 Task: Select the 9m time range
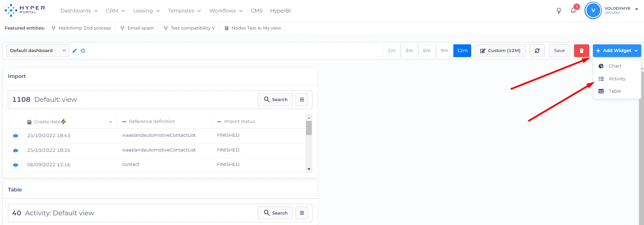pyautogui.click(x=445, y=51)
